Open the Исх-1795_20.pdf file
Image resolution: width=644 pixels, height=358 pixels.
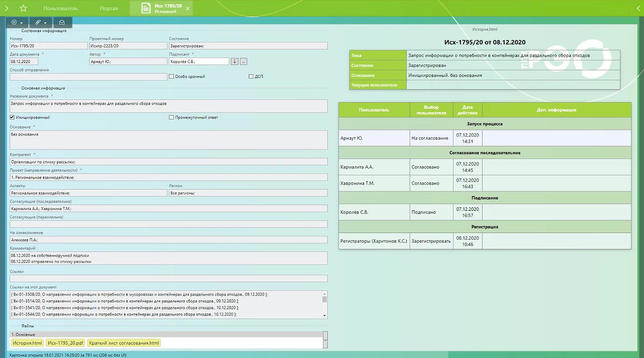click(x=65, y=343)
